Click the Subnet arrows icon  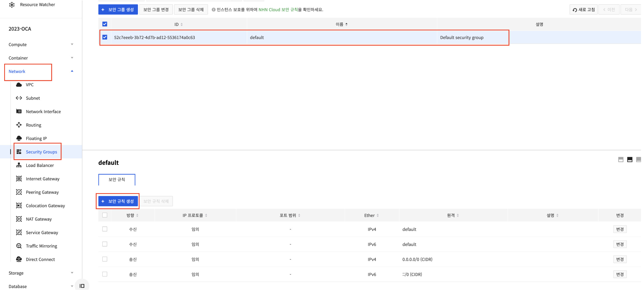[19, 98]
